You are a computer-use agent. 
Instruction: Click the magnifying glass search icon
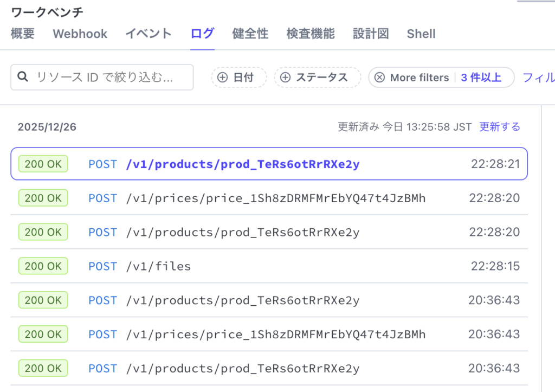click(x=22, y=77)
